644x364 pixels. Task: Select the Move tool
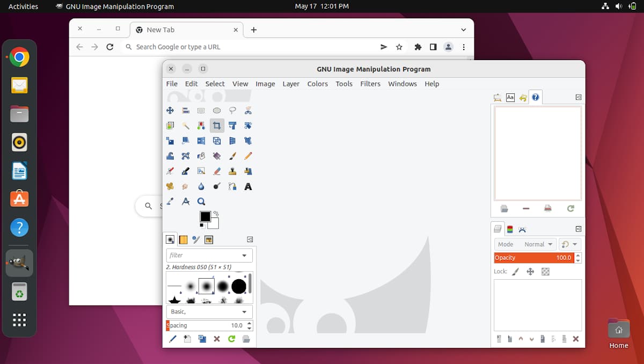[170, 111]
